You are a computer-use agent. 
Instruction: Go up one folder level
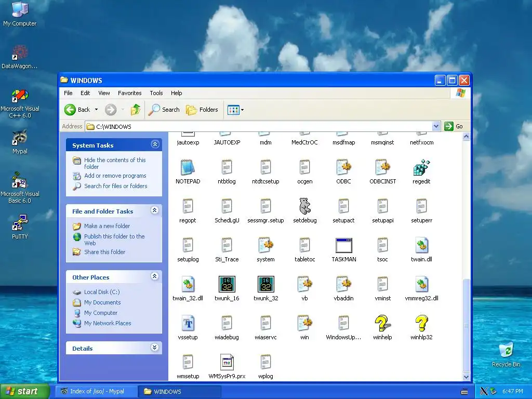click(136, 110)
